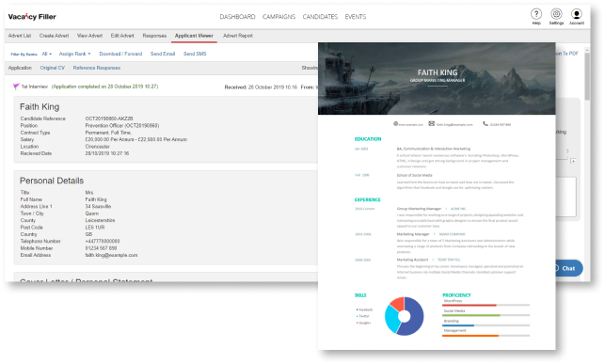605x364 pixels.
Task: Open the Chat bubble button
Action: [x=566, y=268]
